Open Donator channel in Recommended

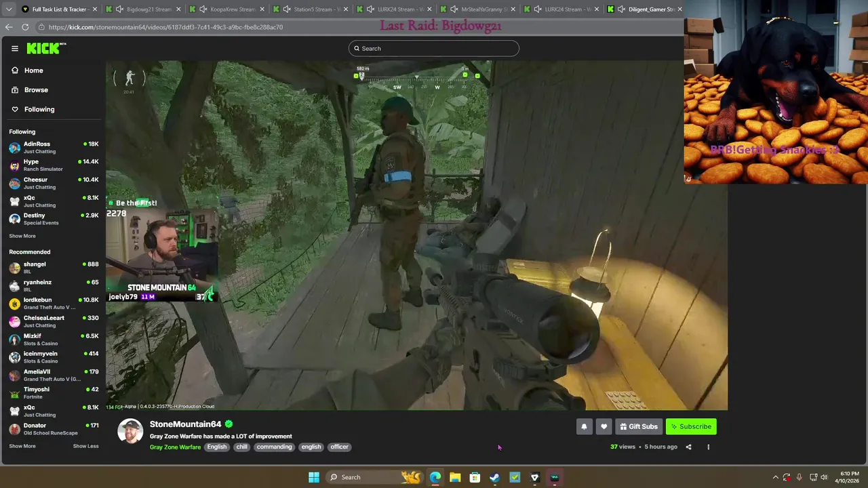(x=54, y=428)
